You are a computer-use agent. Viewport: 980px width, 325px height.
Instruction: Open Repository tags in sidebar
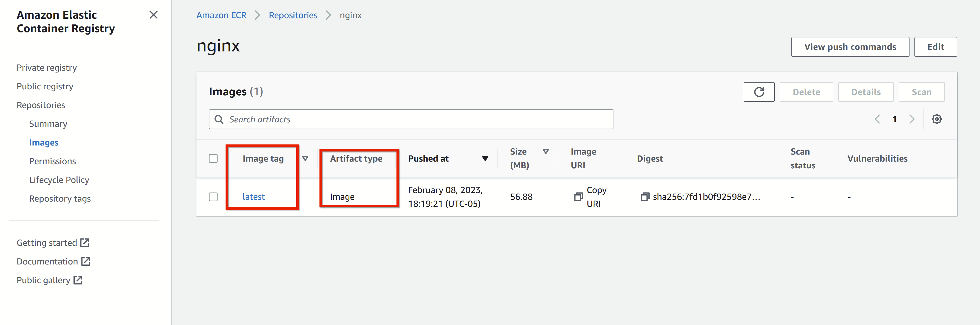click(x=60, y=198)
